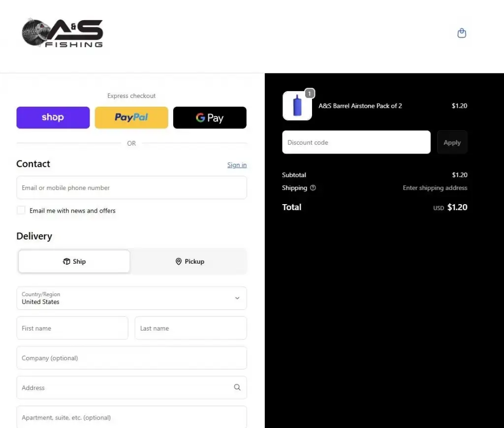This screenshot has width=504, height=428.
Task: Open the shopping bag cart icon
Action: [x=462, y=33]
